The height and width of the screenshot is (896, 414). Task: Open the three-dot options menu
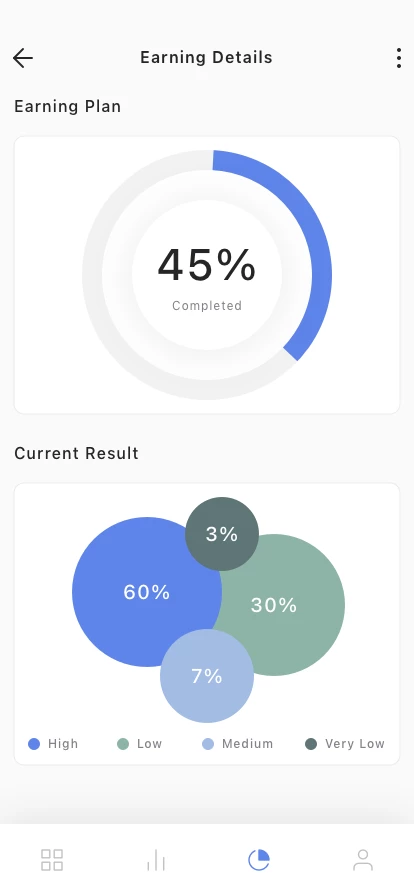pyautogui.click(x=399, y=58)
